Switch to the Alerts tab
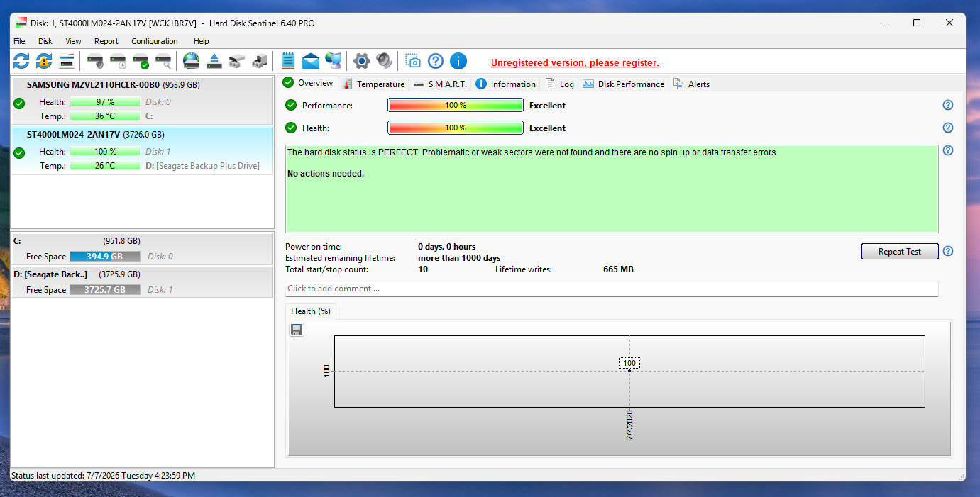The height and width of the screenshot is (497, 980). tap(691, 84)
